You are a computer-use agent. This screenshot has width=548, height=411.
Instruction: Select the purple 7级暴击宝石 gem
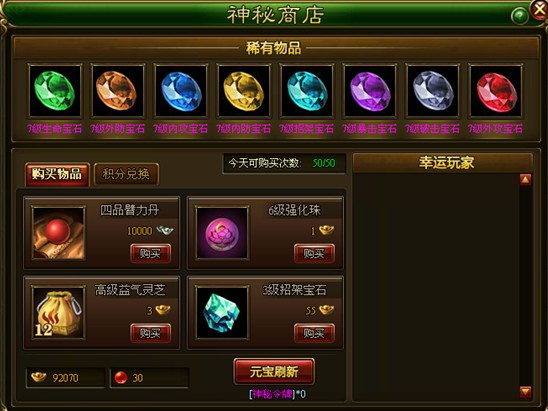click(x=370, y=91)
